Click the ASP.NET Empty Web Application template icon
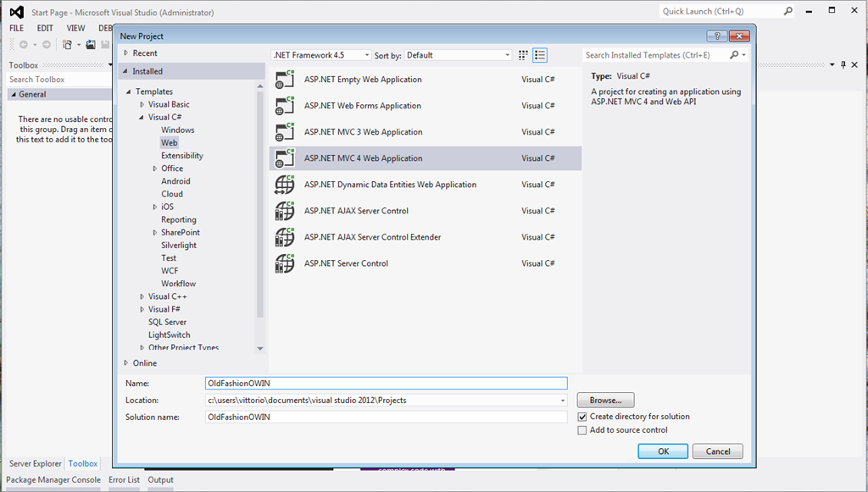This screenshot has height=492, width=868. 285,80
